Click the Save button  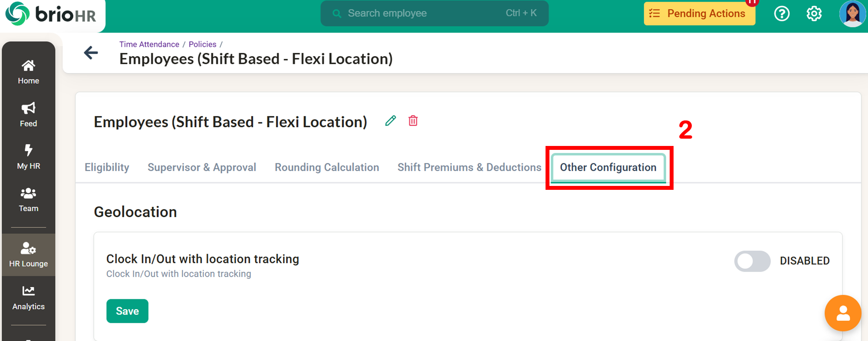point(127,311)
